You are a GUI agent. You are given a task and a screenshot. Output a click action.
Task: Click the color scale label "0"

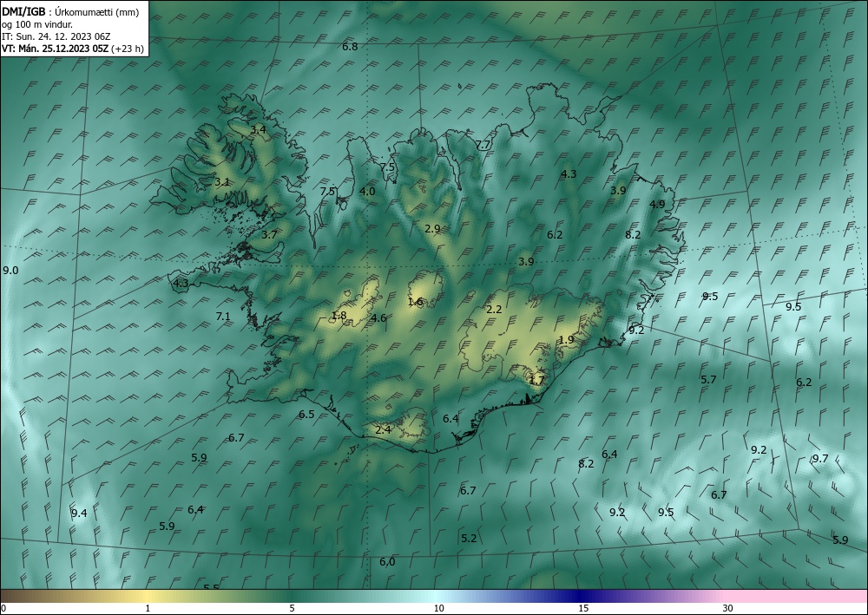[3, 609]
